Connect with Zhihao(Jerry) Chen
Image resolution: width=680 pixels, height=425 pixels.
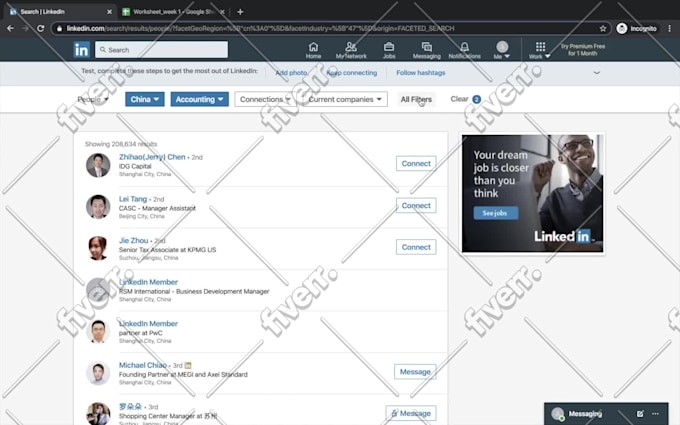coord(416,163)
